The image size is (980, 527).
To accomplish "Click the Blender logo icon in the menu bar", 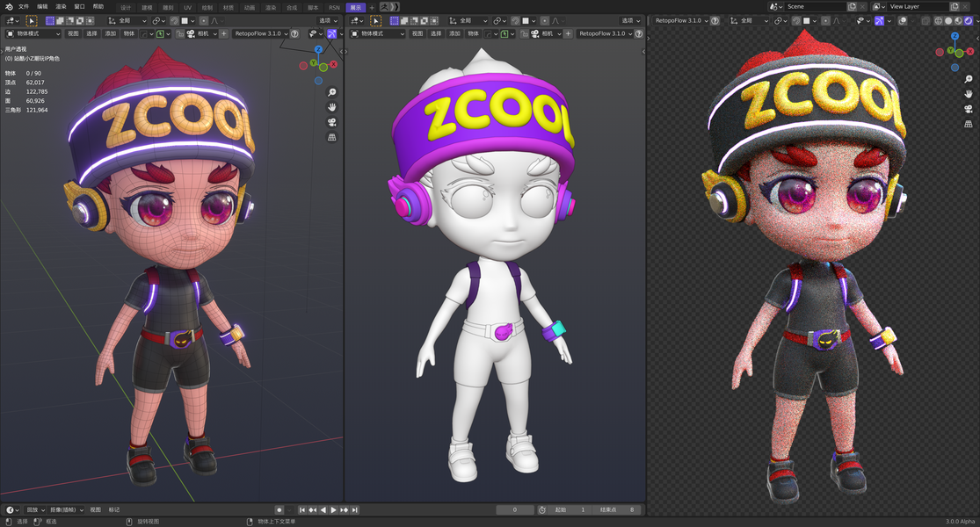I will [x=9, y=7].
